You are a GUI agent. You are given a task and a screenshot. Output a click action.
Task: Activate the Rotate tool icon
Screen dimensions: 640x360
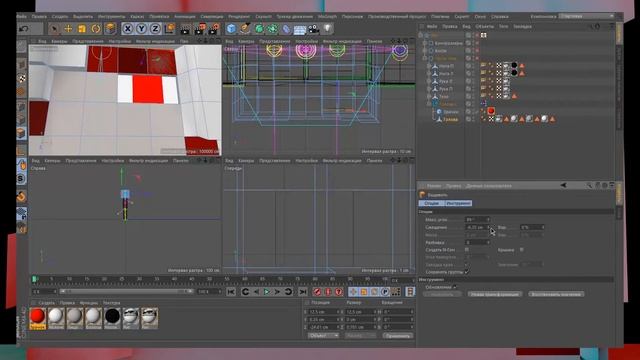pos(96,29)
